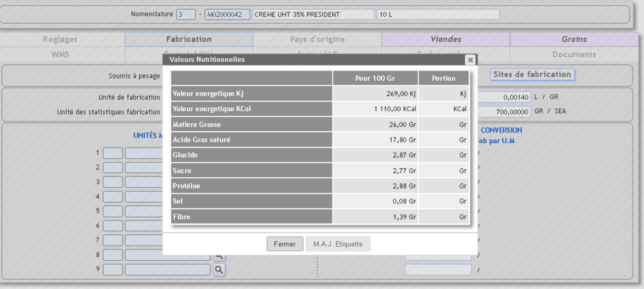Open the Sites de fabrication button
The width and height of the screenshot is (644, 289).
coord(532,74)
